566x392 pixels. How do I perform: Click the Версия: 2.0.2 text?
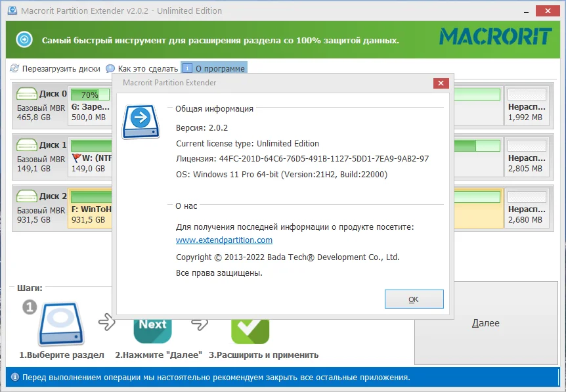[202, 128]
